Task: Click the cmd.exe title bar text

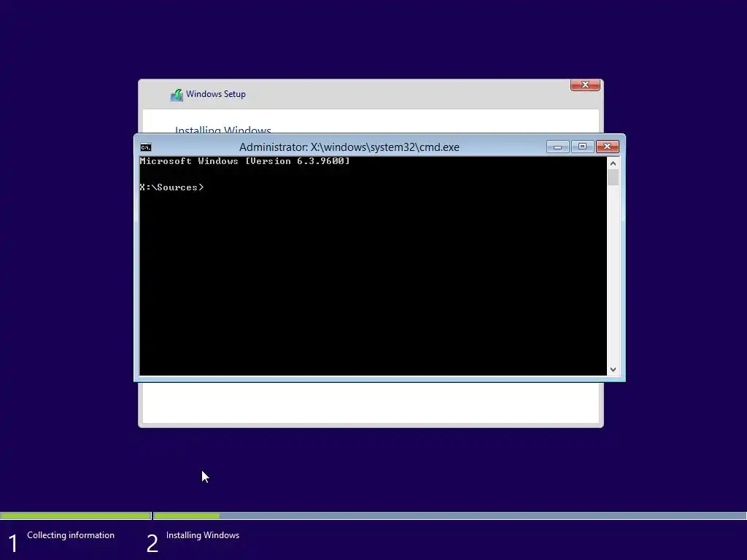Action: pos(349,147)
